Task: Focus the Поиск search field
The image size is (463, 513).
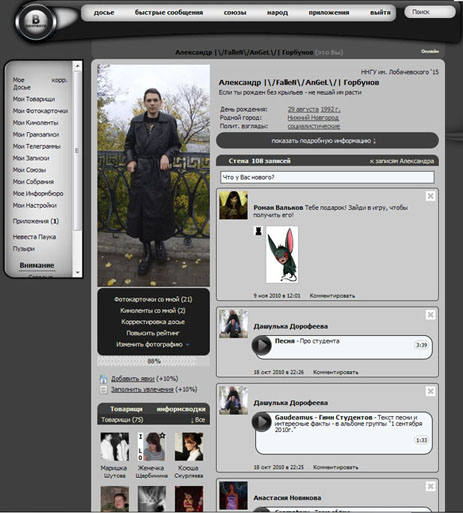Action: (x=430, y=12)
